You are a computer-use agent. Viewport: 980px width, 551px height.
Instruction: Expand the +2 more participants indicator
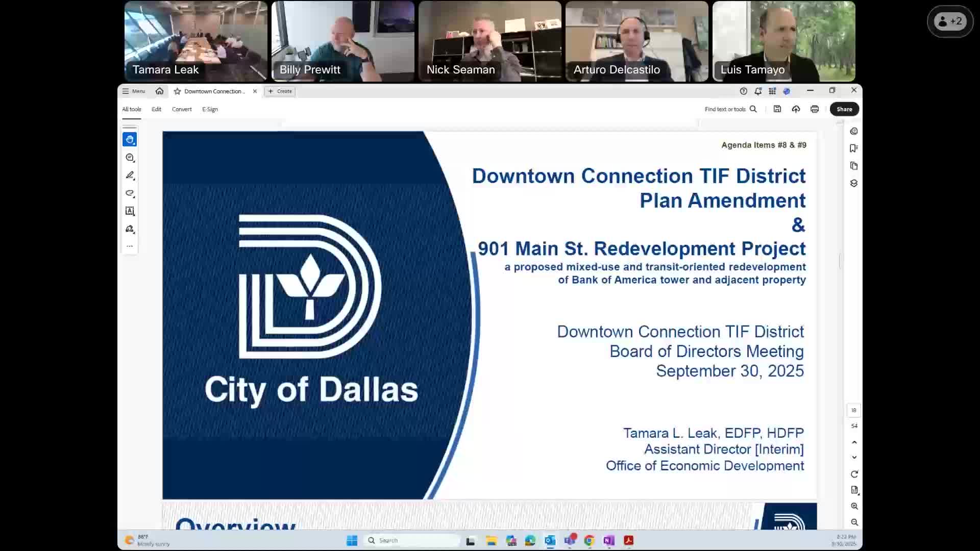click(950, 21)
